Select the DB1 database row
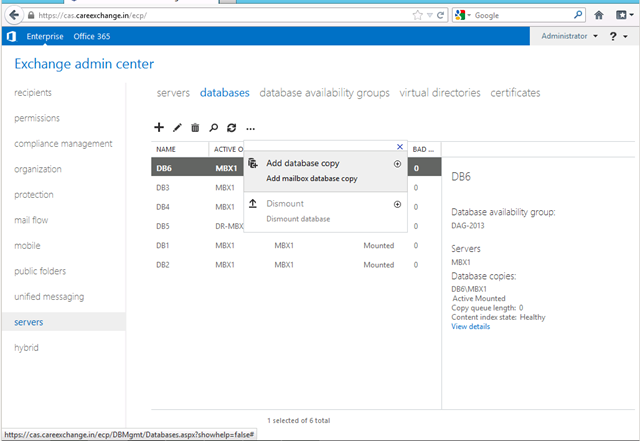This screenshot has height=441, width=640. click(296, 245)
